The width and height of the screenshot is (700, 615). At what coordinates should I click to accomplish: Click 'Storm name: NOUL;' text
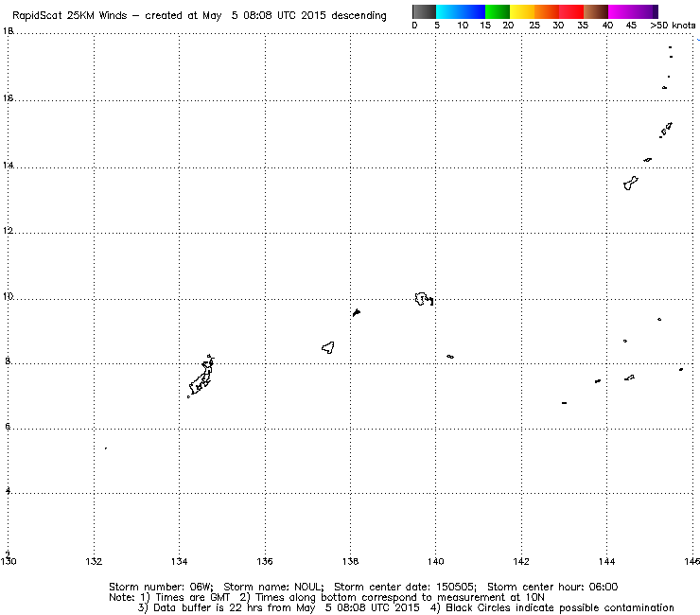click(x=273, y=587)
